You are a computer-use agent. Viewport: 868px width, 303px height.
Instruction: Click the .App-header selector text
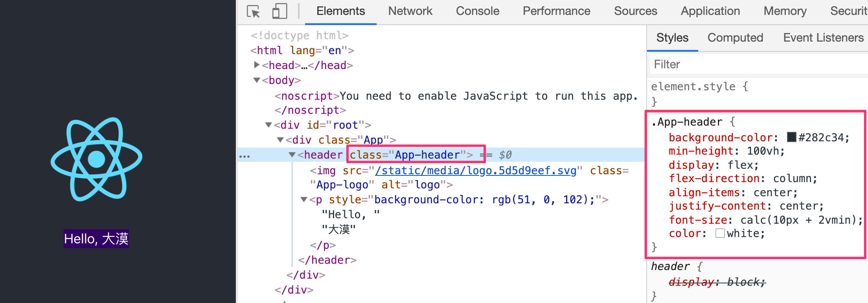[x=686, y=122]
